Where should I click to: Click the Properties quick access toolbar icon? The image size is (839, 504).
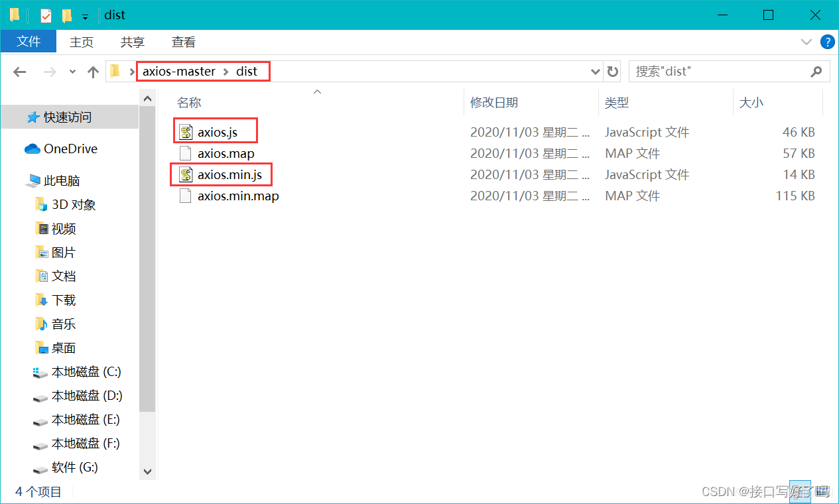45,15
